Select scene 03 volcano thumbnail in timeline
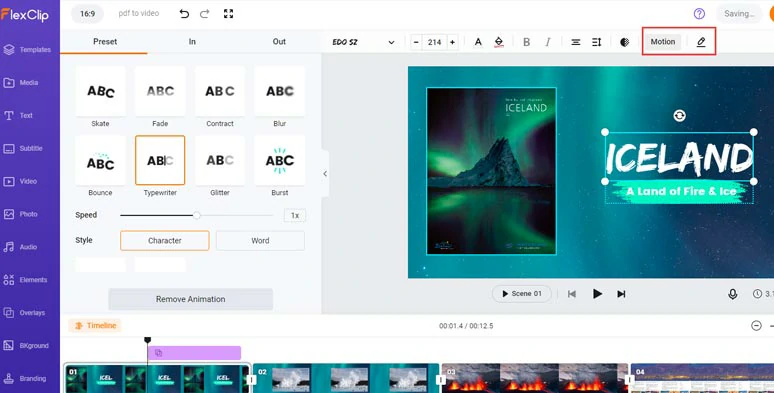The height and width of the screenshot is (393, 774). tap(535, 379)
